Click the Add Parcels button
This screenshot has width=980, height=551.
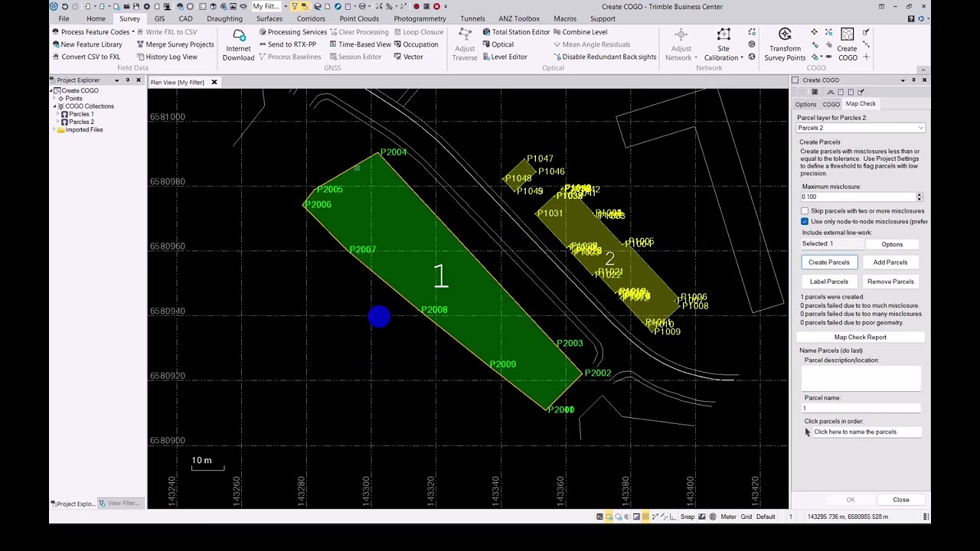tap(890, 262)
